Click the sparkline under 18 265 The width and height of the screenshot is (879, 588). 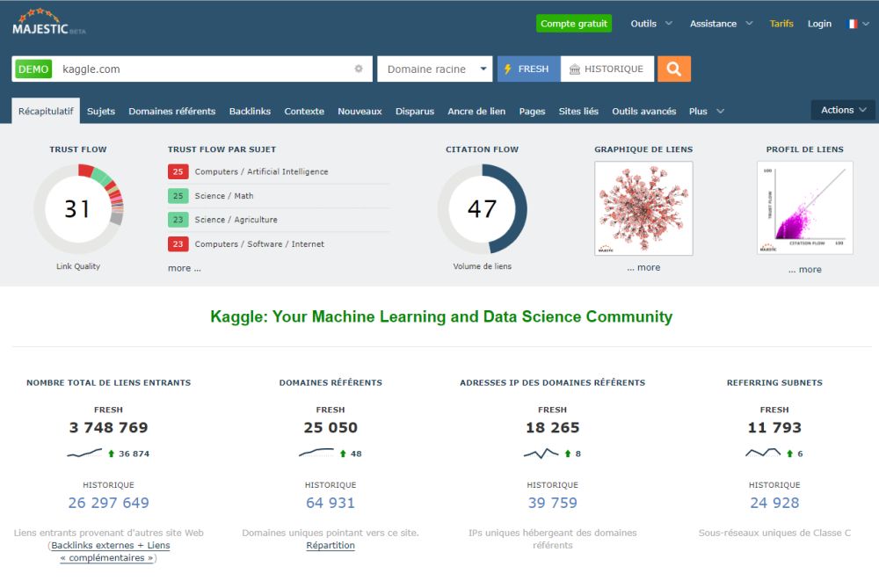tap(541, 453)
